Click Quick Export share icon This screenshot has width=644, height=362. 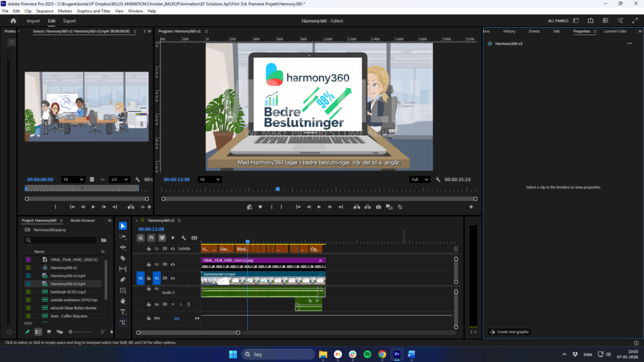[x=591, y=21]
